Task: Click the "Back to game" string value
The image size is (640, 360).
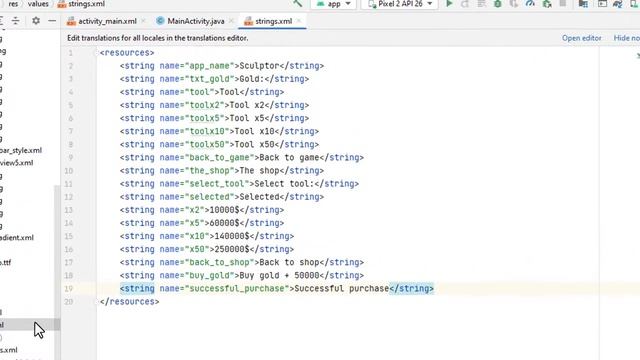Action: click(x=289, y=157)
